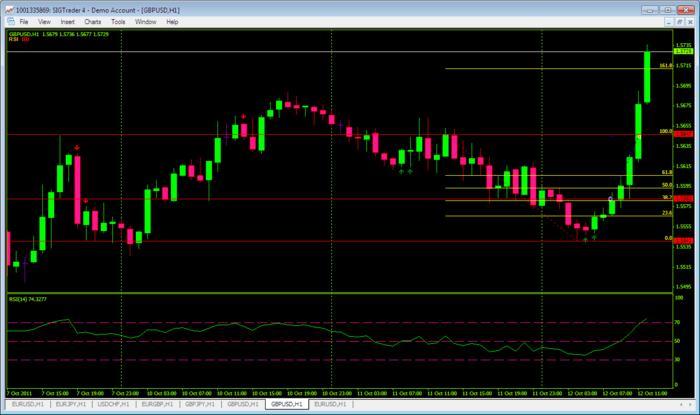Click the 161.8 Fibonacci level label
Screen dimensions: 700x415
point(666,66)
